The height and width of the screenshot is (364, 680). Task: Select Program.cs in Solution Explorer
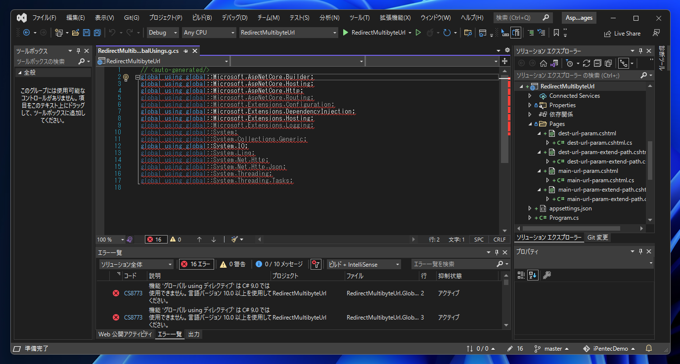click(564, 218)
